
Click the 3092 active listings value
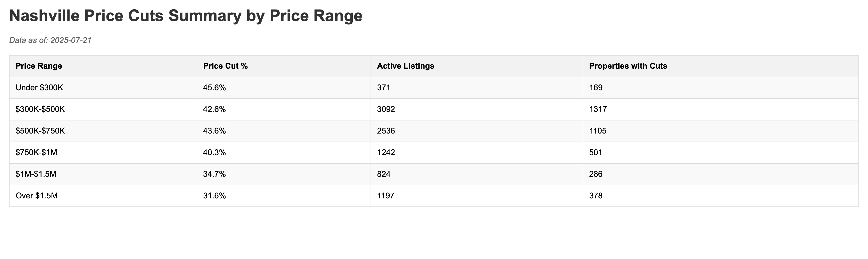coord(386,109)
